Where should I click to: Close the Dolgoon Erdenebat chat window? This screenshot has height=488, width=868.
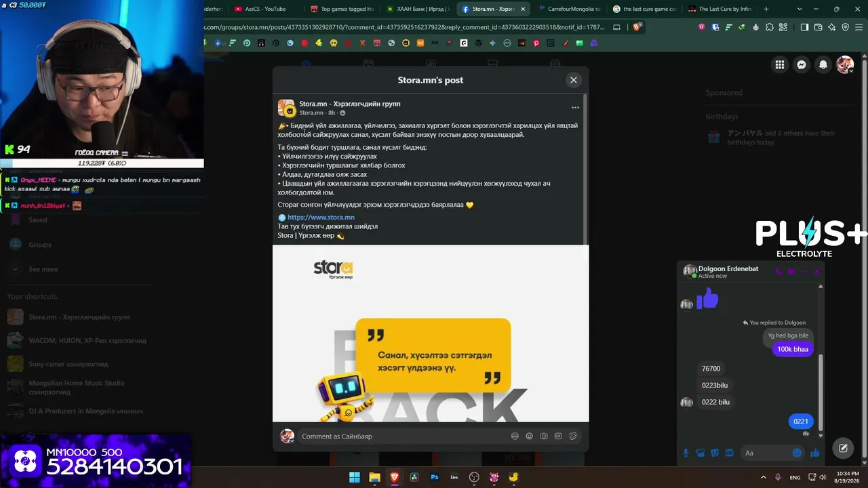click(x=817, y=272)
